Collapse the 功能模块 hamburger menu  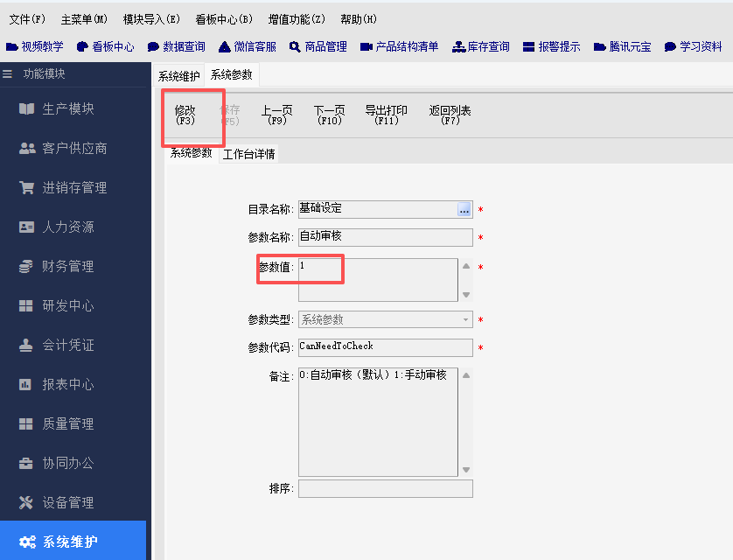(x=8, y=74)
